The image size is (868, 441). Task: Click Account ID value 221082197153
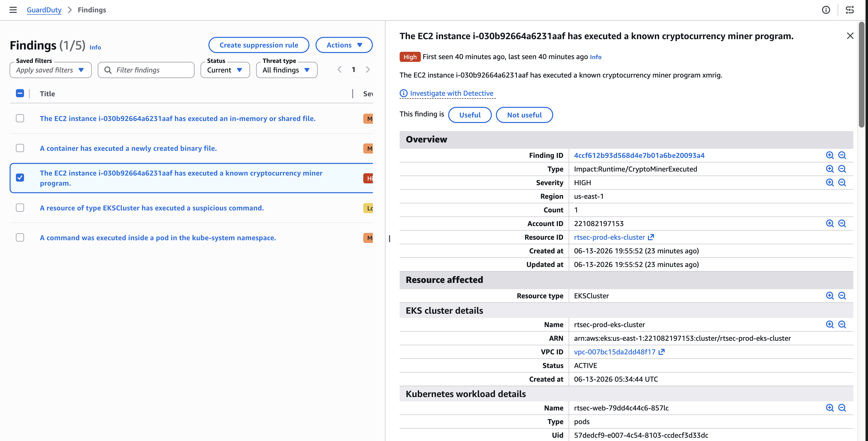[599, 224]
